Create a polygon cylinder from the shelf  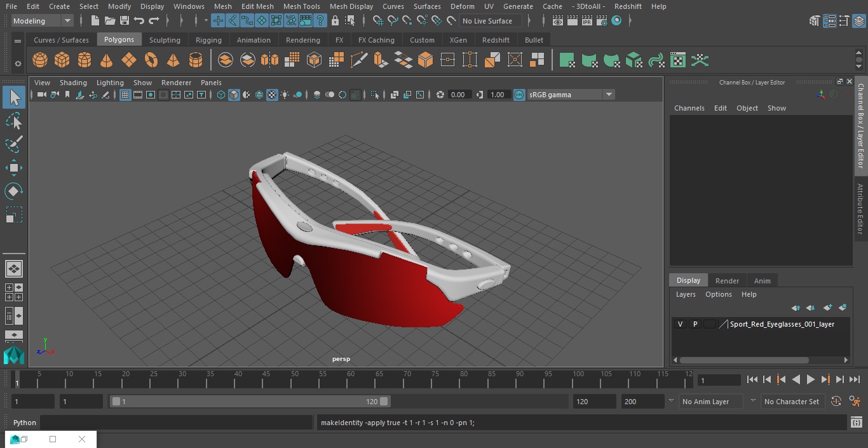point(85,60)
